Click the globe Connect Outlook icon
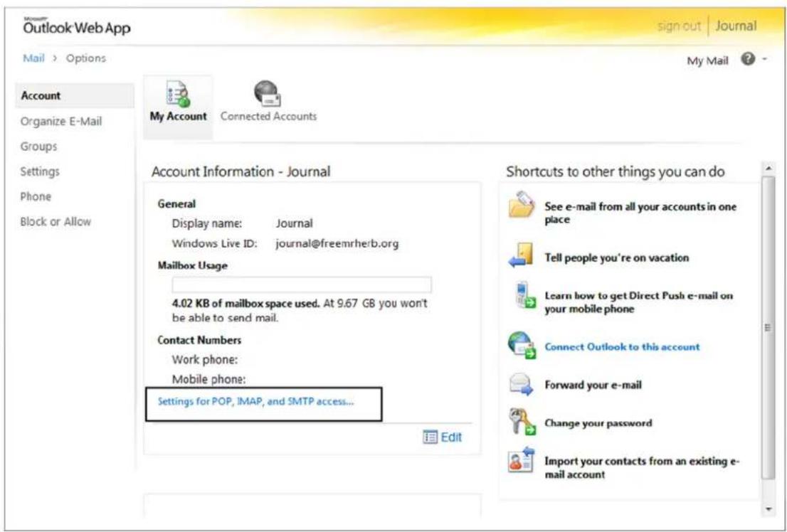Image resolution: width=787 pixels, height=532 pixels. click(x=522, y=345)
